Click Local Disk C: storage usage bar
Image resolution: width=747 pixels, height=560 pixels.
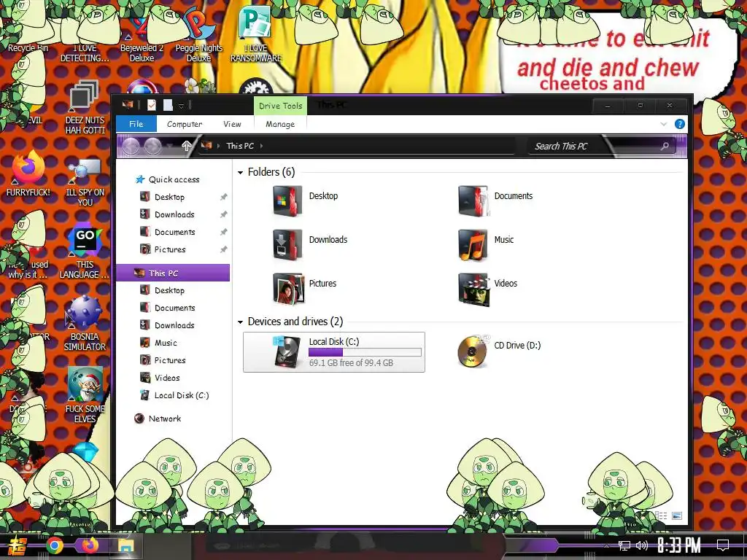point(365,352)
